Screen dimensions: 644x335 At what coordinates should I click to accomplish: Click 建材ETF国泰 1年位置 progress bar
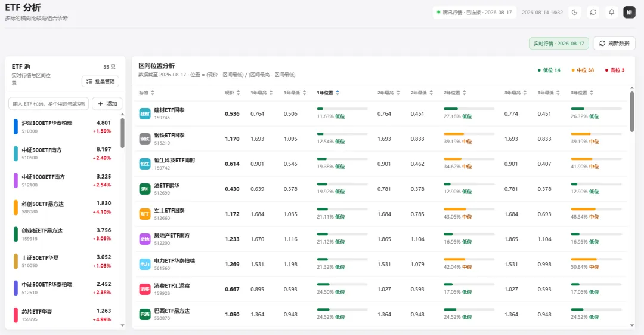(x=342, y=109)
